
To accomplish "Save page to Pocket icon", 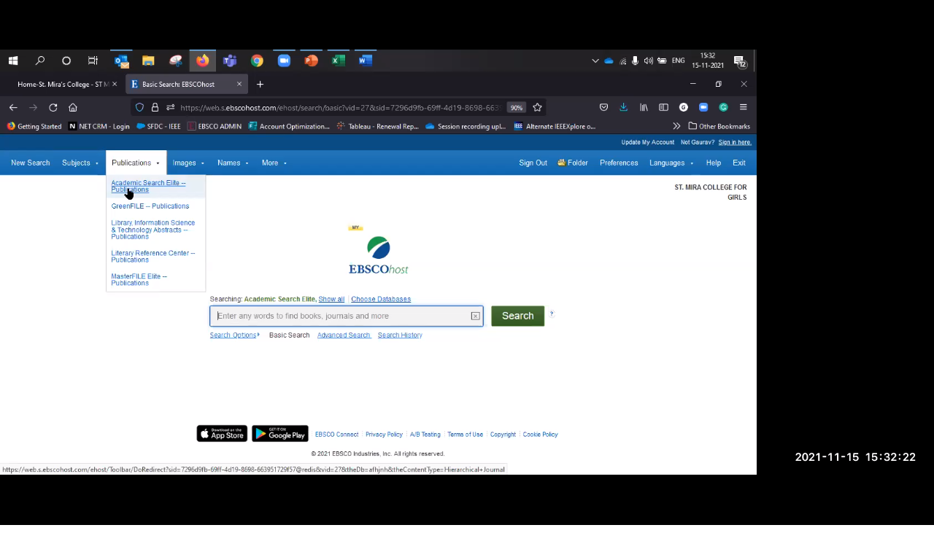I will 603,107.
